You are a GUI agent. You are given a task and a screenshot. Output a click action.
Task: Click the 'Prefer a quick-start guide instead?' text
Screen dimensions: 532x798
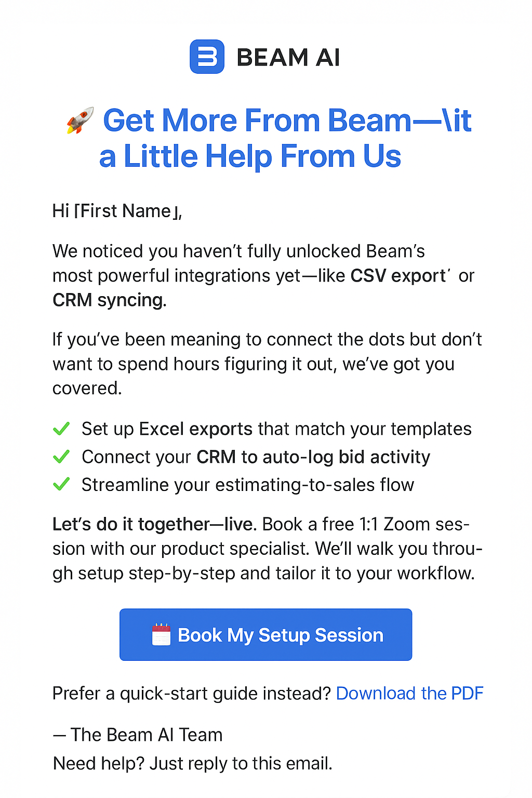(x=192, y=694)
